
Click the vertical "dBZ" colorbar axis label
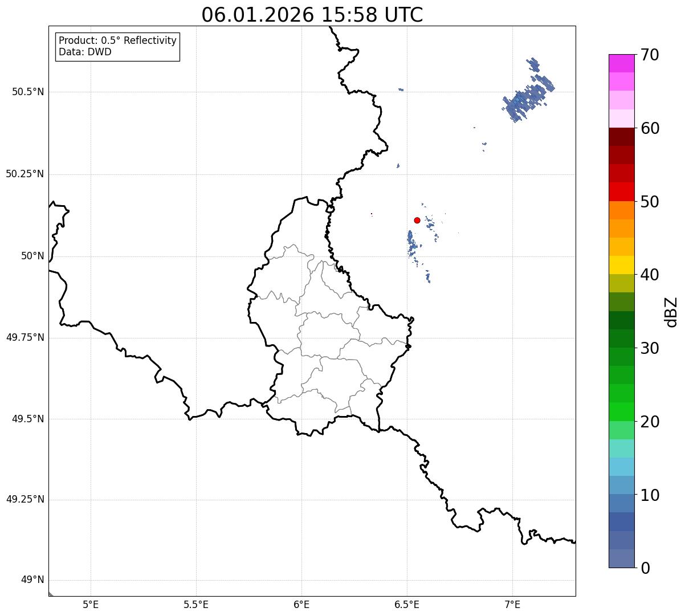coord(671,312)
